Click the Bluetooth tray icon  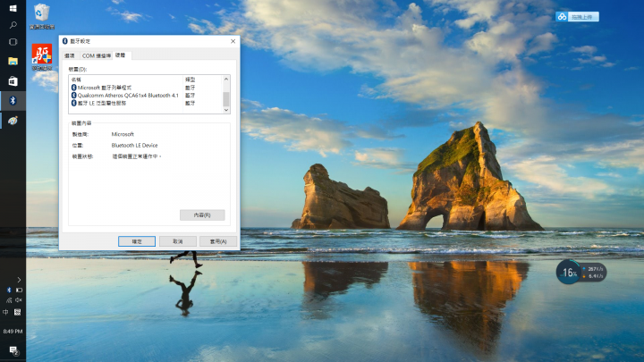pyautogui.click(x=9, y=290)
